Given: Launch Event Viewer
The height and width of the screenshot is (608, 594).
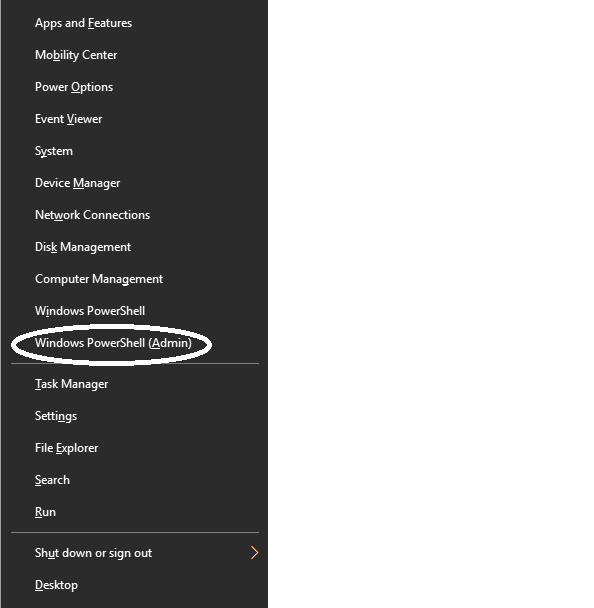Looking at the screenshot, I should pos(134,119).
